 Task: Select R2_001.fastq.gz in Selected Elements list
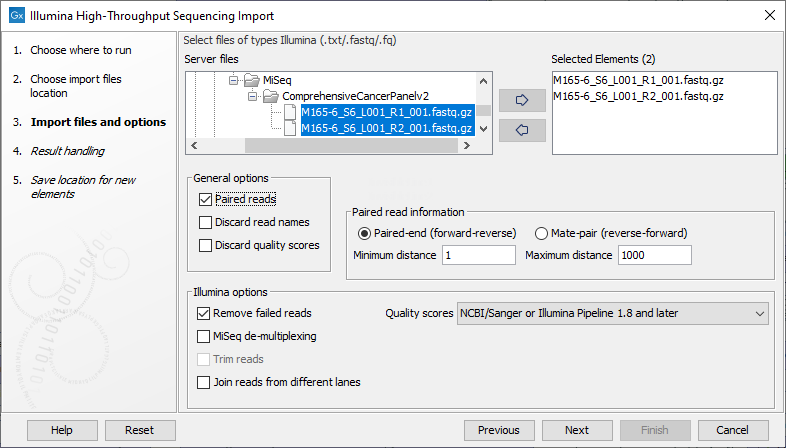point(638,96)
